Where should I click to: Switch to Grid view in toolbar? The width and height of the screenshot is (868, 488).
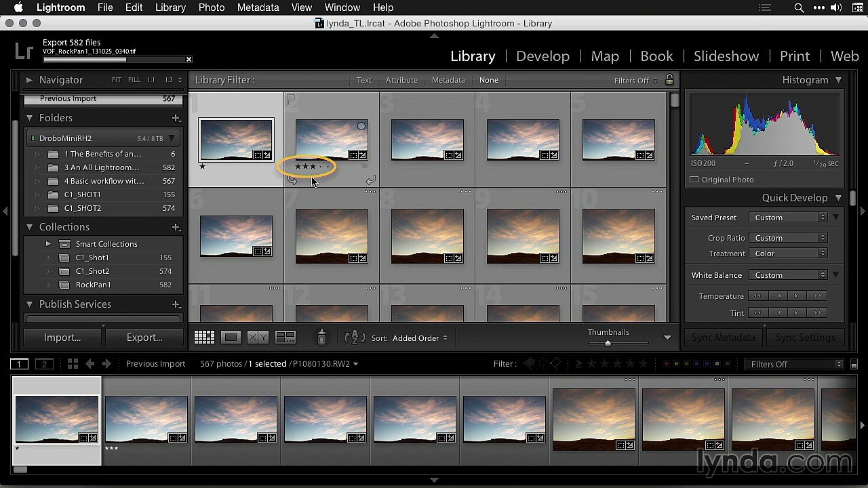click(x=204, y=338)
